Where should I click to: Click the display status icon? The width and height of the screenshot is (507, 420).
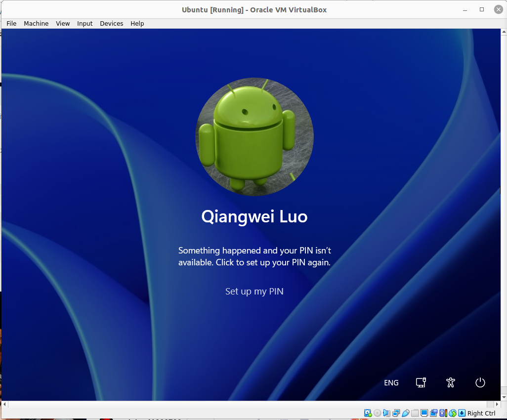click(x=424, y=413)
